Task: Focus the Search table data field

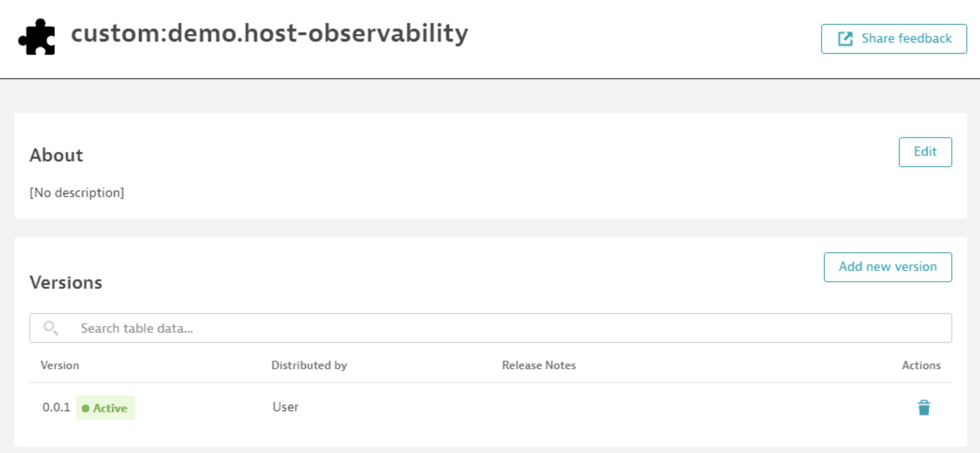Action: pos(494,328)
